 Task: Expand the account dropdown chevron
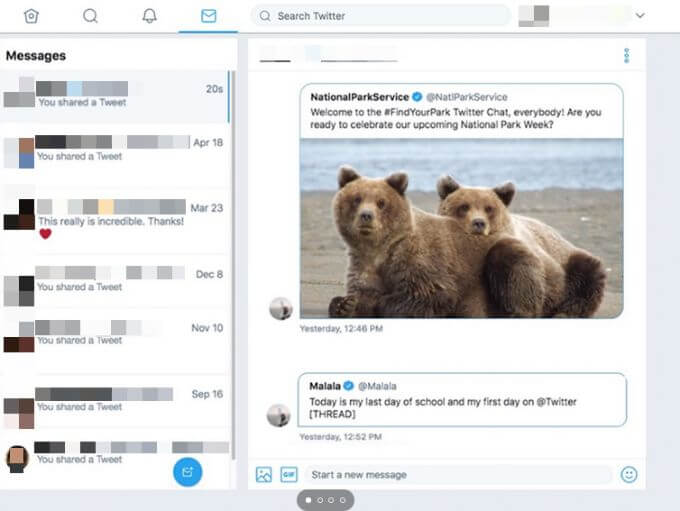(x=640, y=16)
